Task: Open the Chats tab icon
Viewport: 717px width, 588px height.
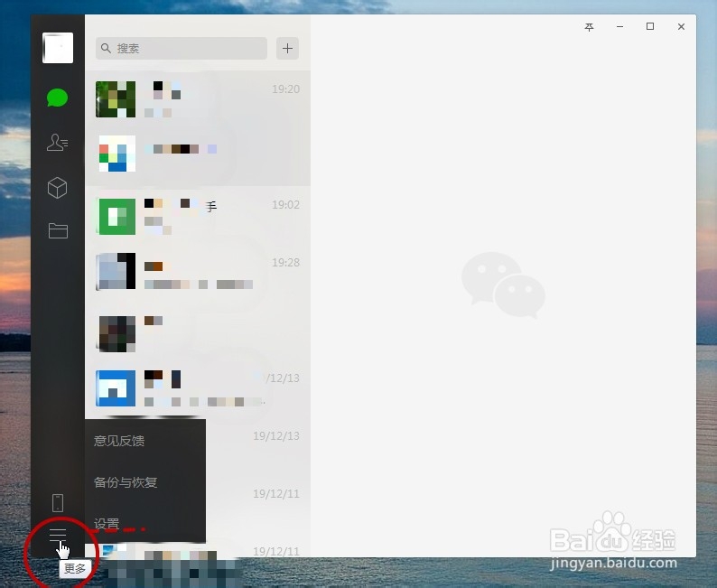Action: [57, 98]
